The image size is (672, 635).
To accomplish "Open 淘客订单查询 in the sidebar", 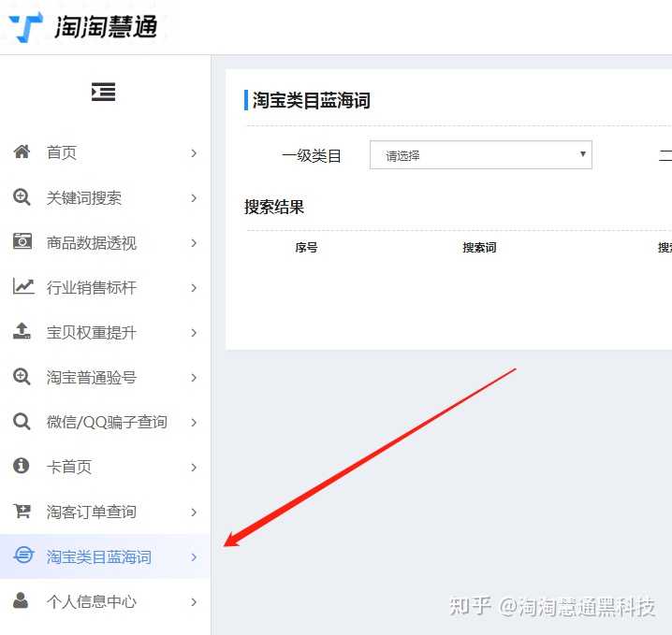I will pos(105,512).
